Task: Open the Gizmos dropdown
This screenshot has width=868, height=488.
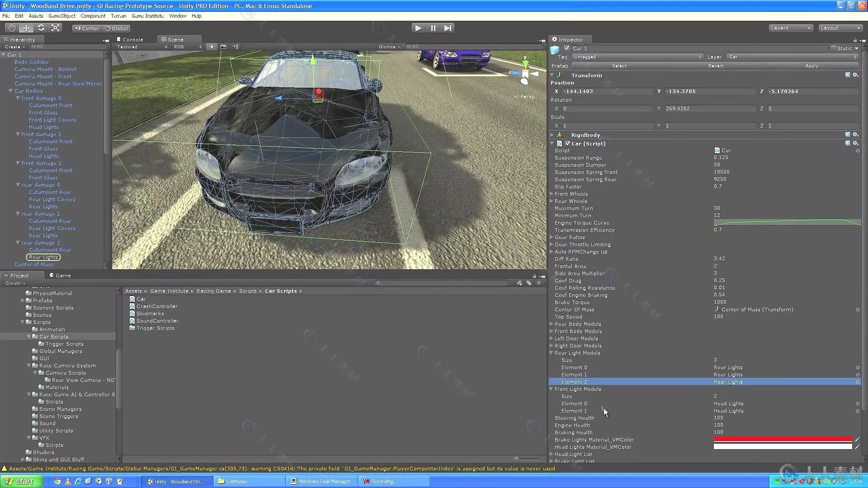Action: [389, 47]
